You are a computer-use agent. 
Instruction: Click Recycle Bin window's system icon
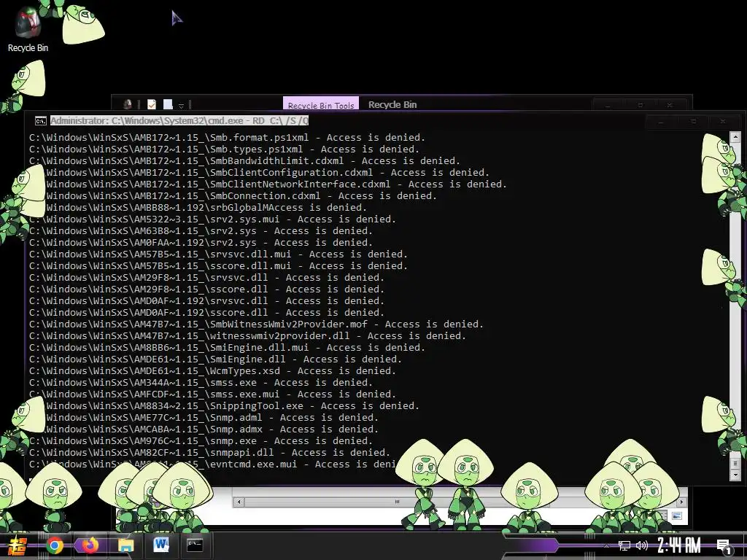(x=127, y=104)
